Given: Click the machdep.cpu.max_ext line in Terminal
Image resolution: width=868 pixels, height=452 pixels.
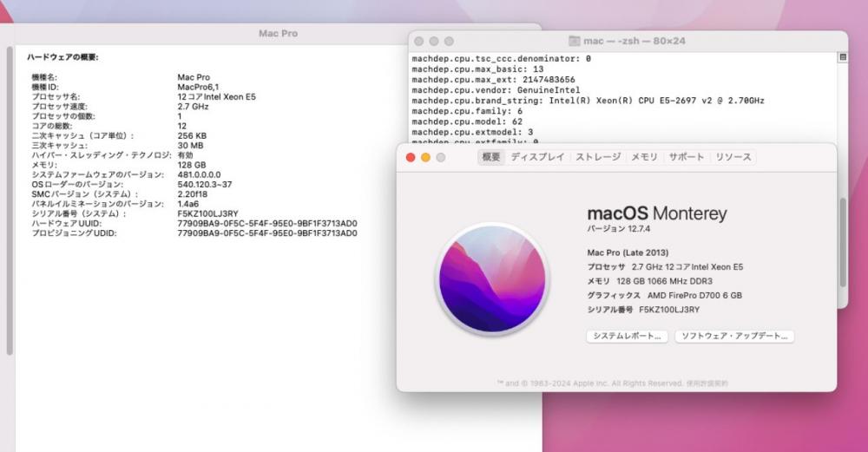Looking at the screenshot, I should click(x=493, y=80).
